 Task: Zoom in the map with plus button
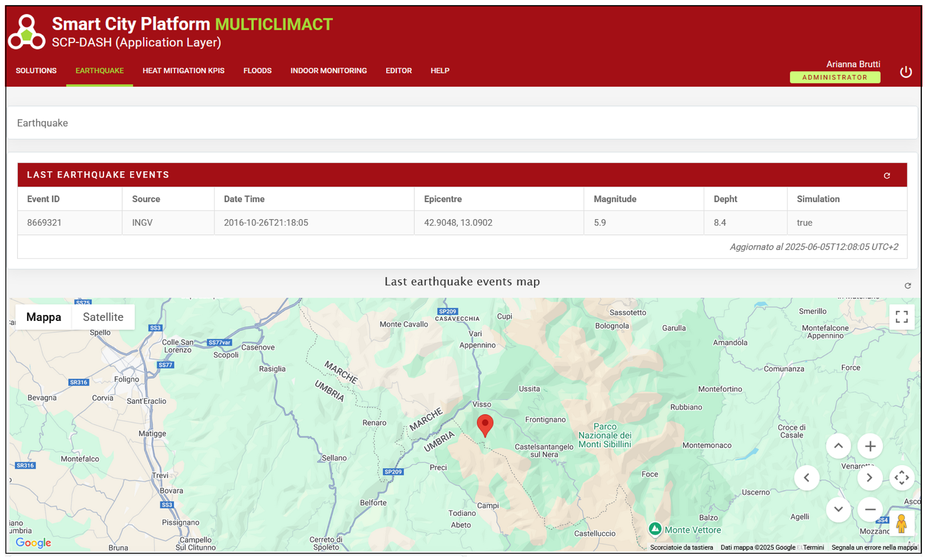click(x=870, y=446)
